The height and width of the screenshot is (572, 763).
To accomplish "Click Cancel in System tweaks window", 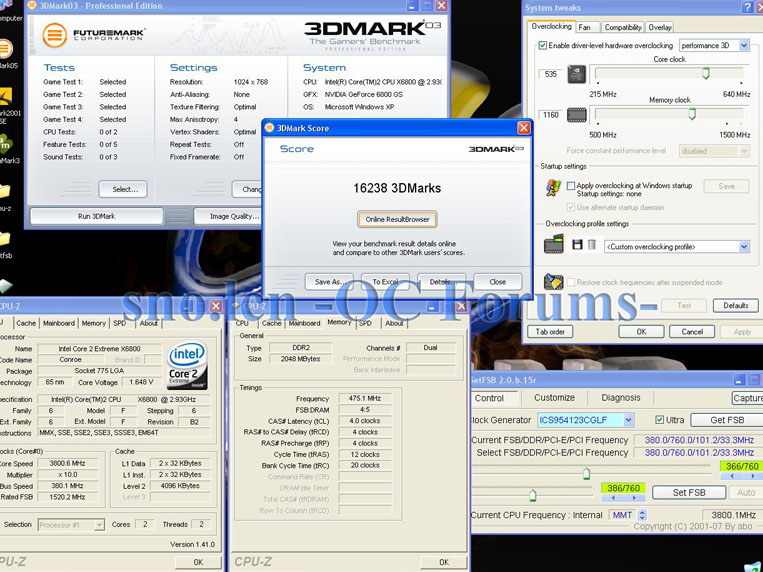I will (x=692, y=332).
